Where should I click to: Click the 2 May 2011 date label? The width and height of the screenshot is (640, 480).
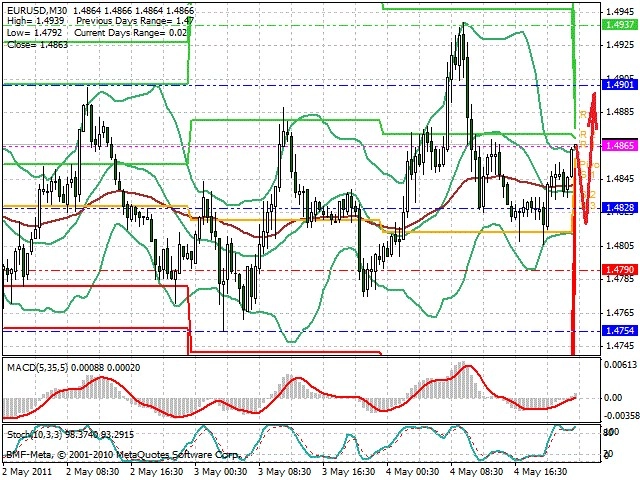click(27, 472)
